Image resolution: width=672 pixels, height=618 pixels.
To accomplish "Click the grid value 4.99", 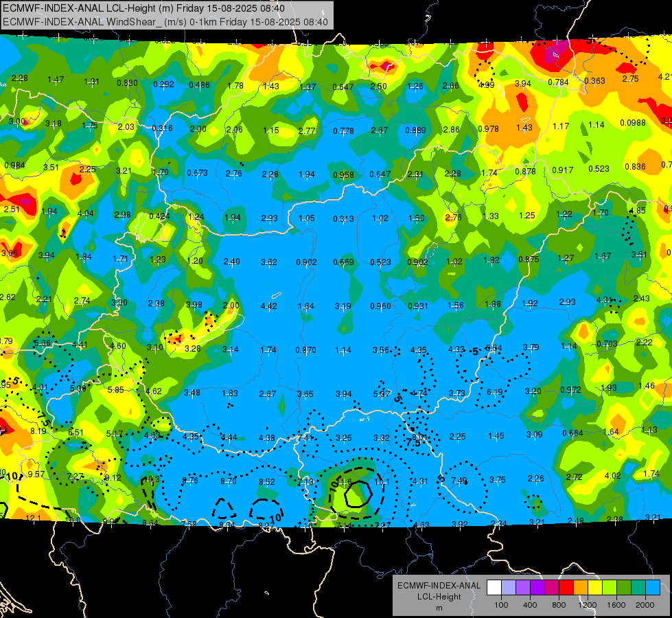I will click(487, 85).
